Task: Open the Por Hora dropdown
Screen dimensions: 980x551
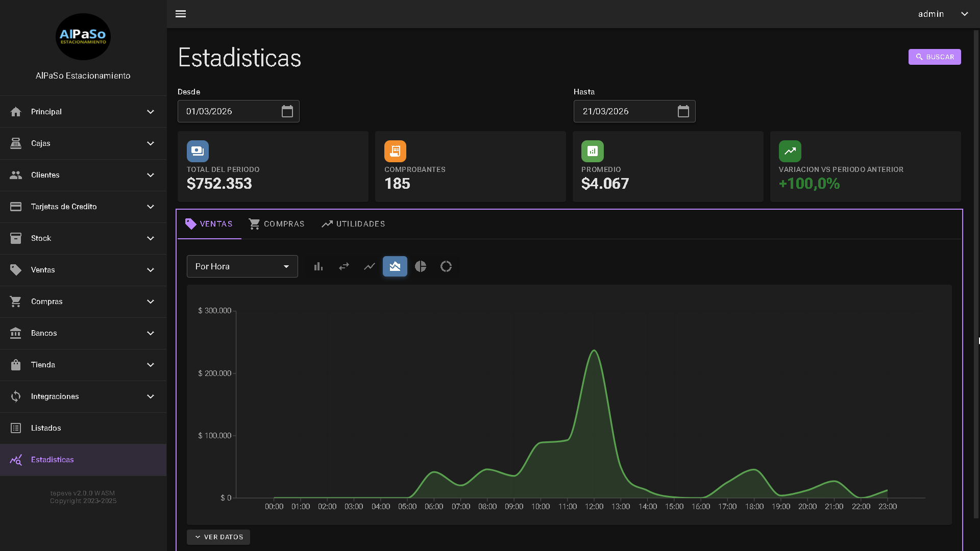Action: click(242, 266)
